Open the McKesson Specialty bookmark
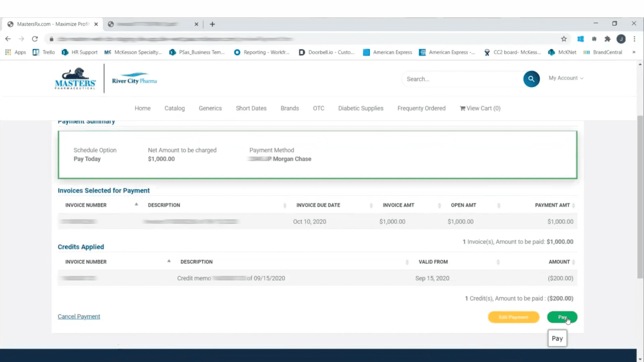 [133, 52]
